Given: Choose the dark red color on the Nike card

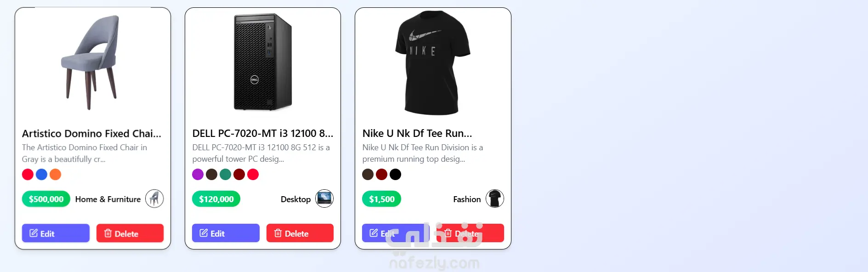Looking at the screenshot, I should [381, 175].
